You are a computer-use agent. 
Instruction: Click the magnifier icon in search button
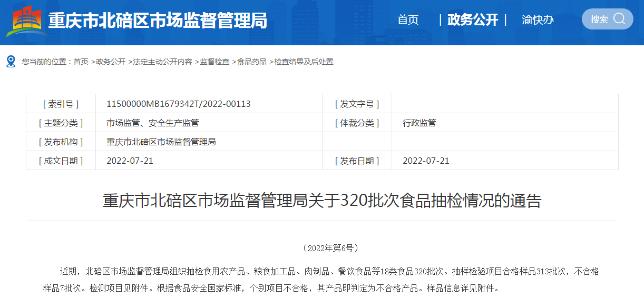coord(619,19)
